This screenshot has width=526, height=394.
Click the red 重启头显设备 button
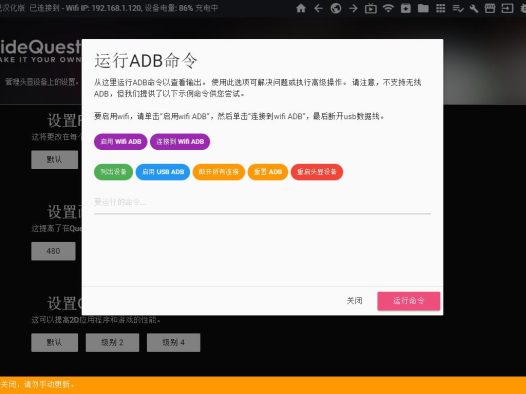pos(317,172)
